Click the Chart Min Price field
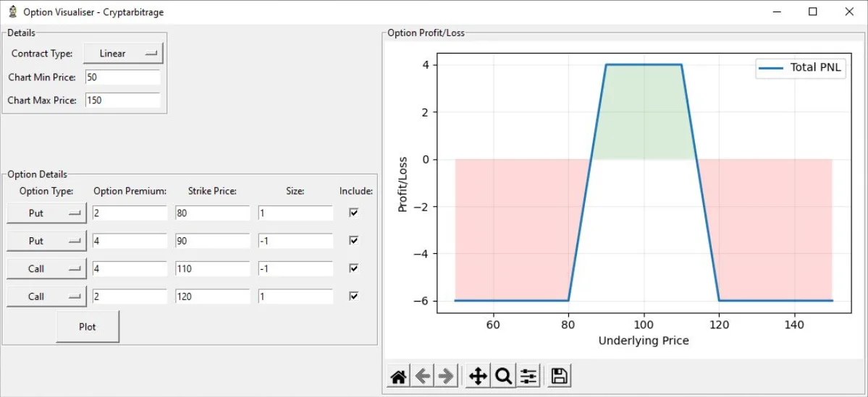The width and height of the screenshot is (868, 397). (123, 77)
